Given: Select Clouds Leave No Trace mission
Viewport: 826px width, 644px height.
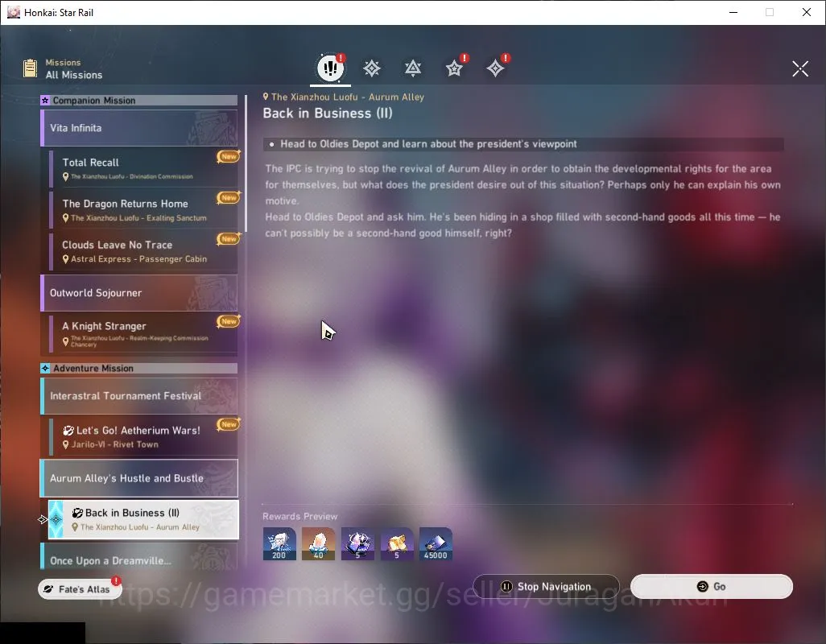Looking at the screenshot, I should pyautogui.click(x=143, y=251).
